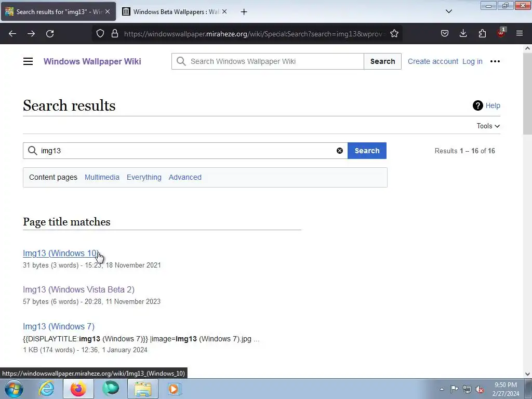532x399 pixels.
Task: Open the green orb taskbar app
Action: [111, 389]
